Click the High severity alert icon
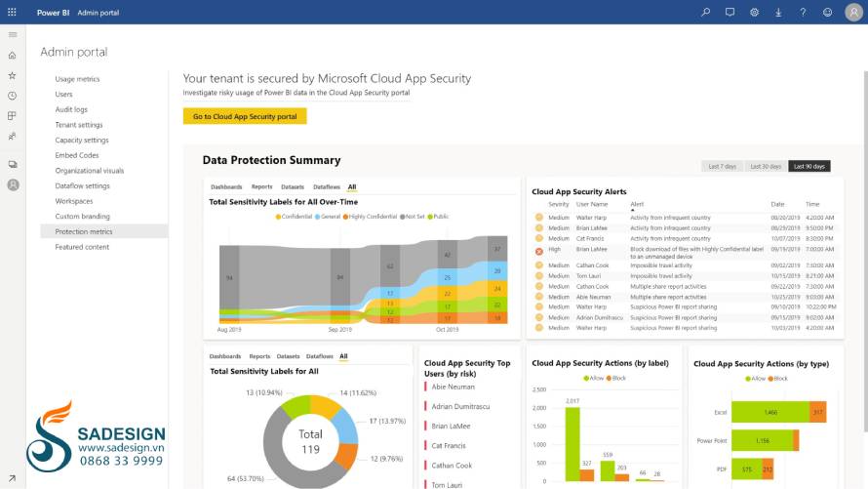The image size is (868, 489). point(539,252)
